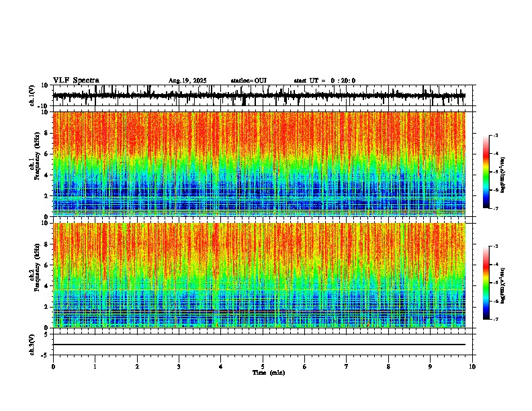532x411 pixels.
Task: Click the "-7" label on ch.1 colorbar
Action: click(x=496, y=208)
